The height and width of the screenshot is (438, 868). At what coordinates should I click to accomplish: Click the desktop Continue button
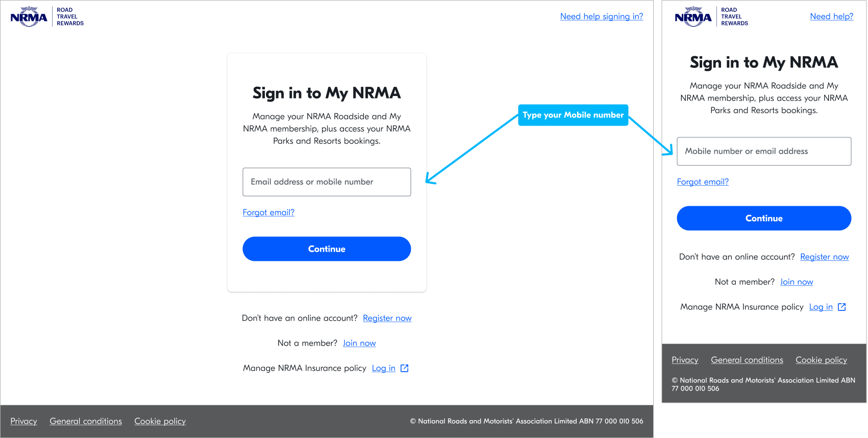[327, 249]
